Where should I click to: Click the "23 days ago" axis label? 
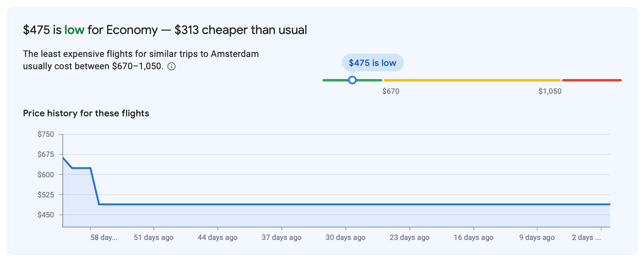click(x=409, y=238)
